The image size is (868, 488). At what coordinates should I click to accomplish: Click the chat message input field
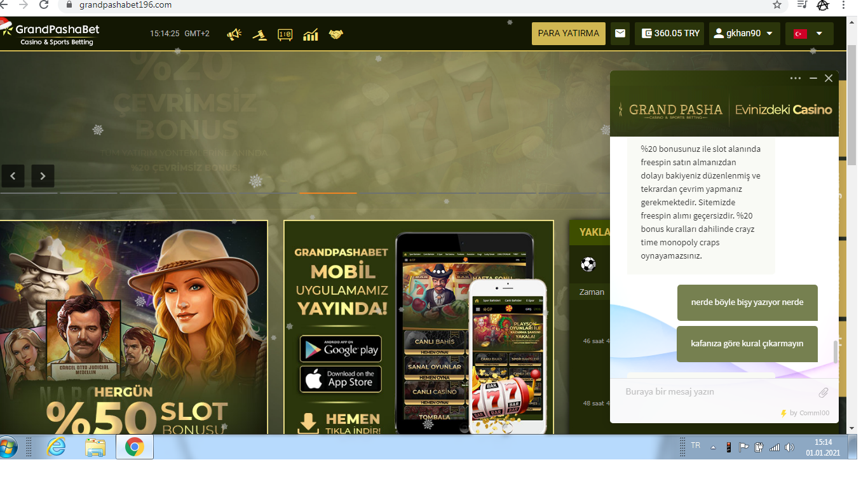coord(717,392)
